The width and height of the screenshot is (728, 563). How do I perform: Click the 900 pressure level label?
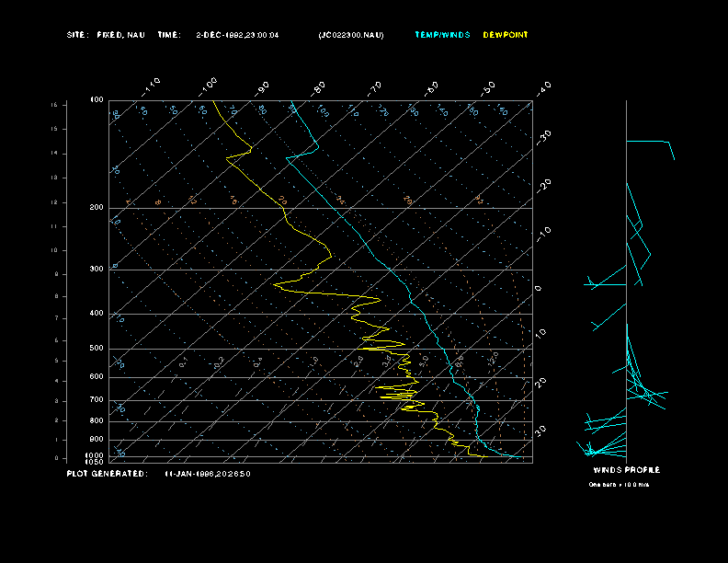click(97, 439)
